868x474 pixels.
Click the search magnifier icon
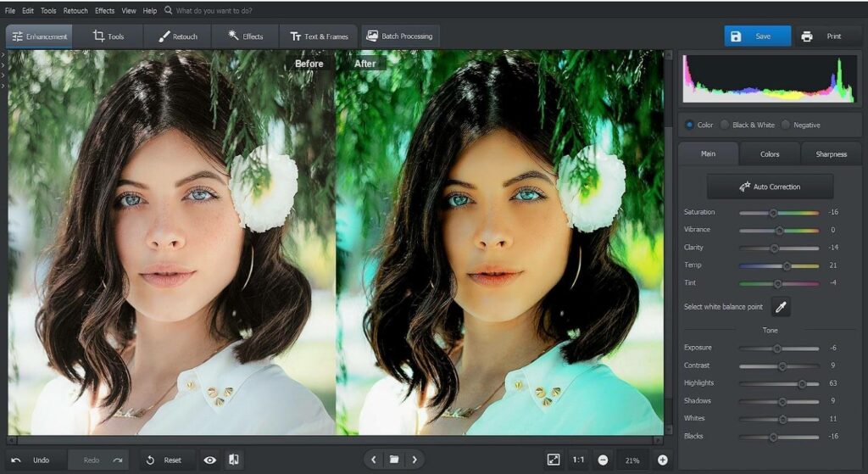click(169, 10)
